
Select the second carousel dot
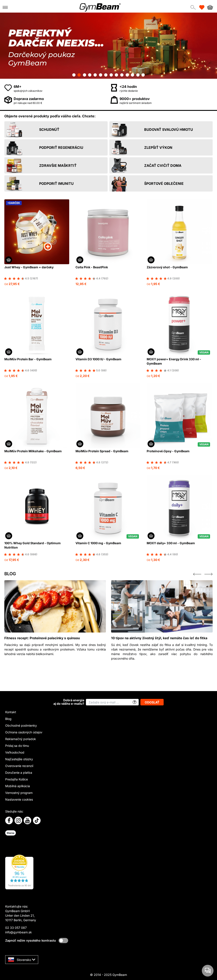click(x=79, y=75)
